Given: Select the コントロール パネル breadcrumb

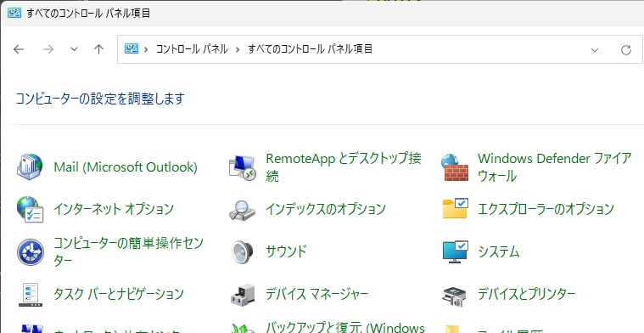Looking at the screenshot, I should point(192,49).
